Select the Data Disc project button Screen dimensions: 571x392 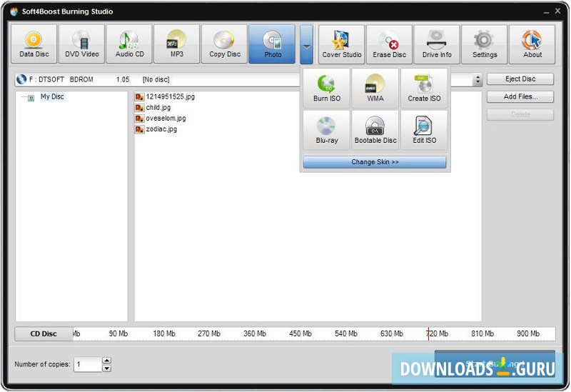(34, 44)
